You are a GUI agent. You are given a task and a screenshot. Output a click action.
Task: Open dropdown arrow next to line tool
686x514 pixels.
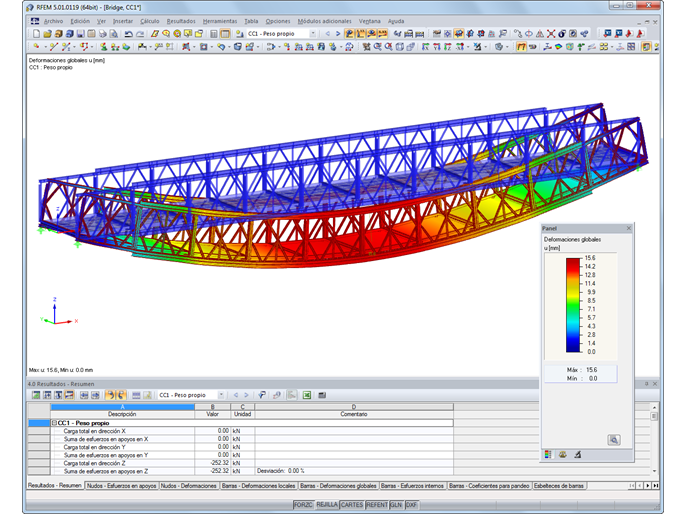point(74,46)
